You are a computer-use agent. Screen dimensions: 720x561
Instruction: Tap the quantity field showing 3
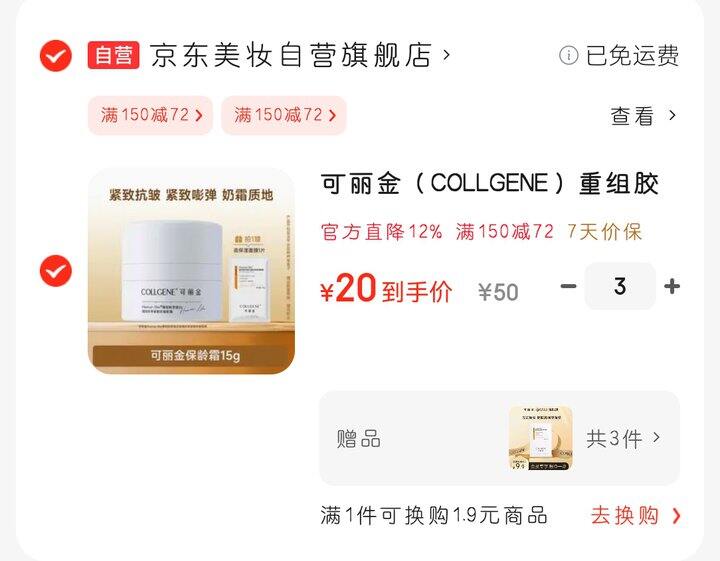click(620, 286)
